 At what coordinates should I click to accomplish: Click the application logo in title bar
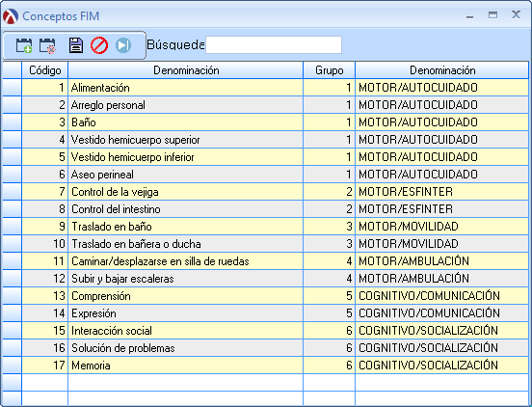click(x=11, y=16)
